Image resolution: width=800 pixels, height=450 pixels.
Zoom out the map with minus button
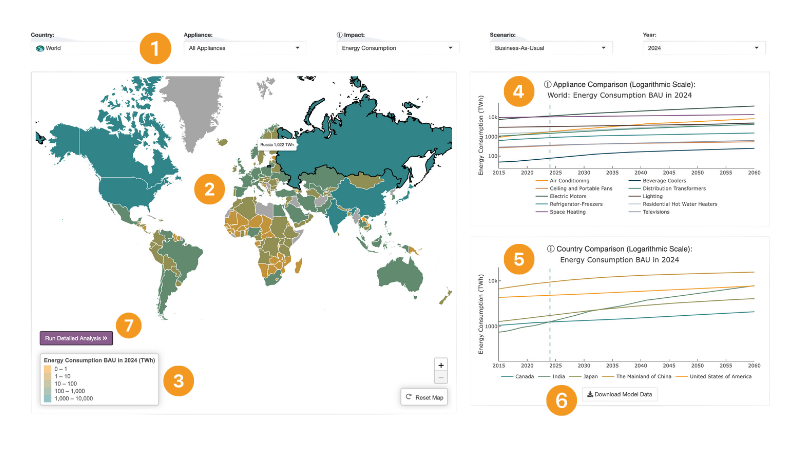coord(441,378)
